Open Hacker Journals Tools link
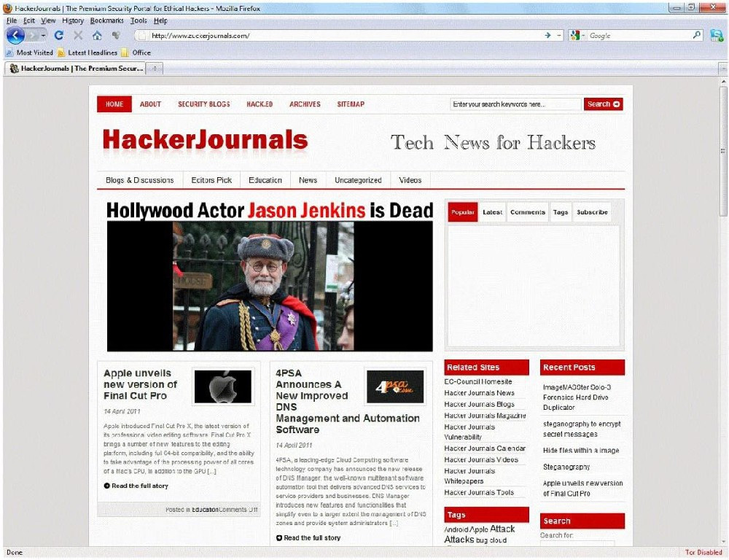Image resolution: width=729 pixels, height=560 pixels. tap(479, 492)
